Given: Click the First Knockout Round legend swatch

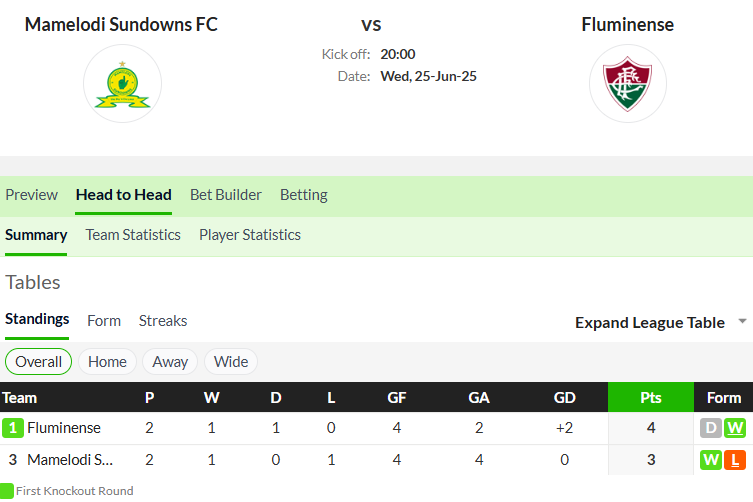Looking at the screenshot, I should (x=7, y=491).
